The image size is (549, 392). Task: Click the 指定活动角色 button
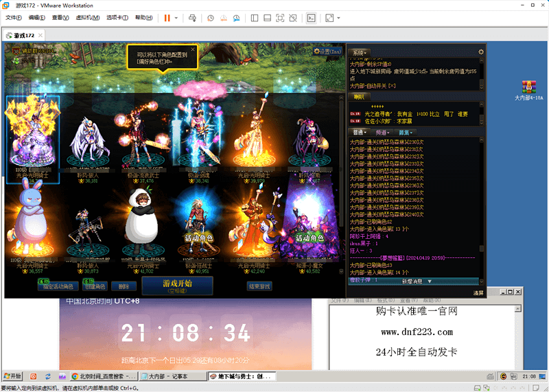click(58, 286)
